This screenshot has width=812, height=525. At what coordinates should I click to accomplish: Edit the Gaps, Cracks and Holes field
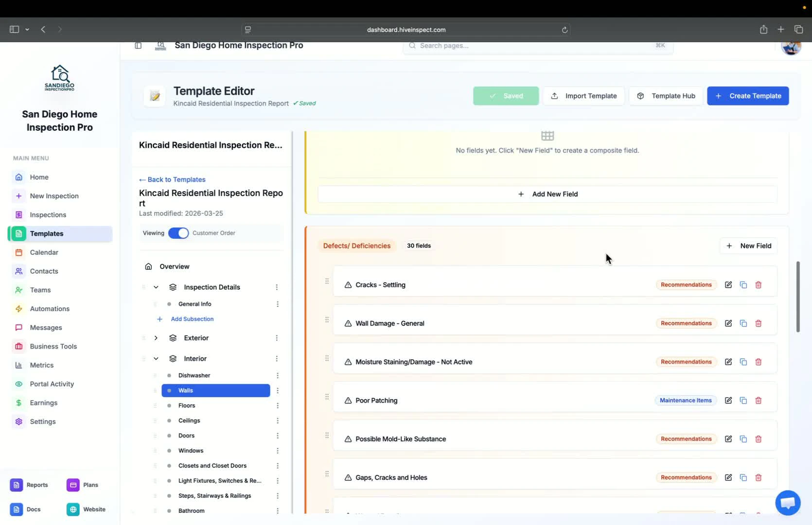click(x=728, y=477)
